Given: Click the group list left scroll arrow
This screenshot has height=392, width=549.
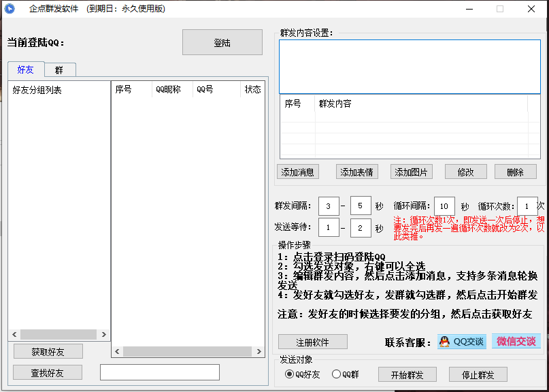Looking at the screenshot, I should pyautogui.click(x=14, y=335).
